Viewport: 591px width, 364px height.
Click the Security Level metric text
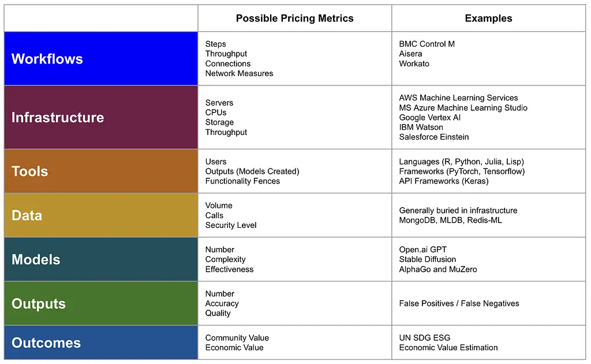point(231,225)
